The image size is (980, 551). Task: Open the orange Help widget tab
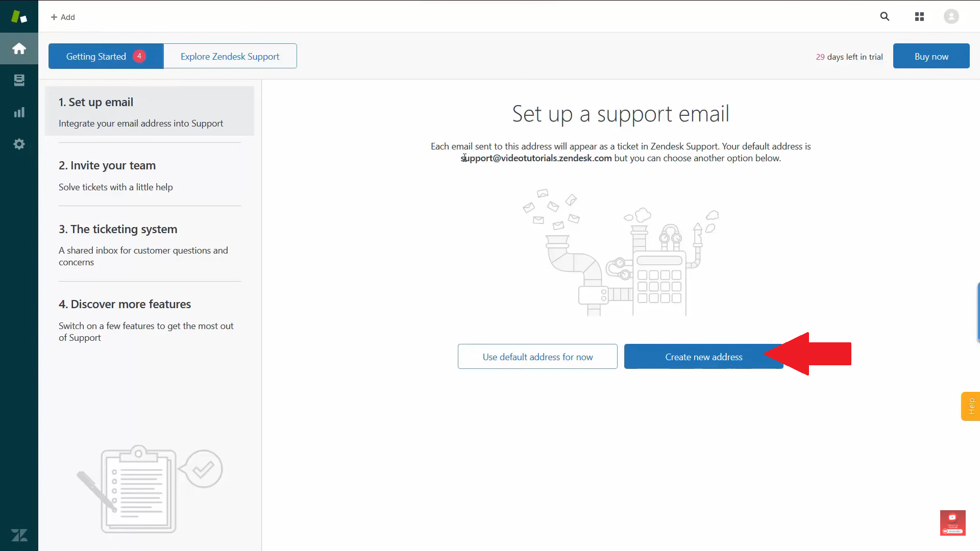click(971, 406)
